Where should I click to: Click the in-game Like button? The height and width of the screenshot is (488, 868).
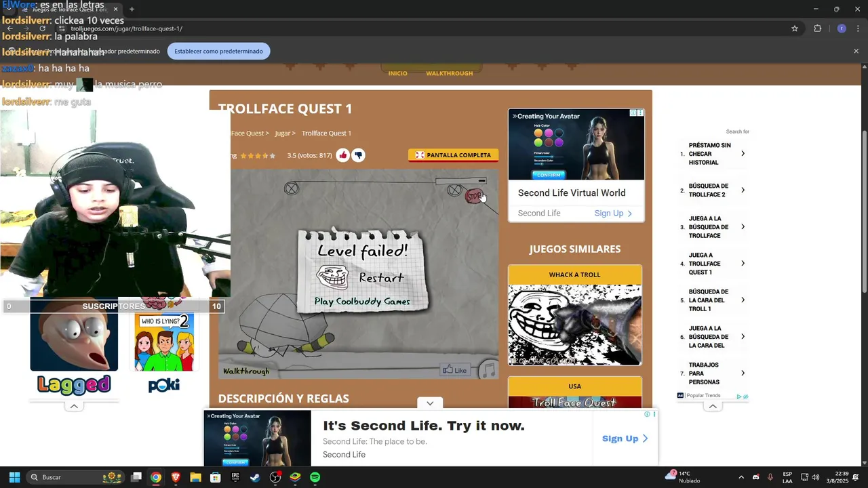455,370
